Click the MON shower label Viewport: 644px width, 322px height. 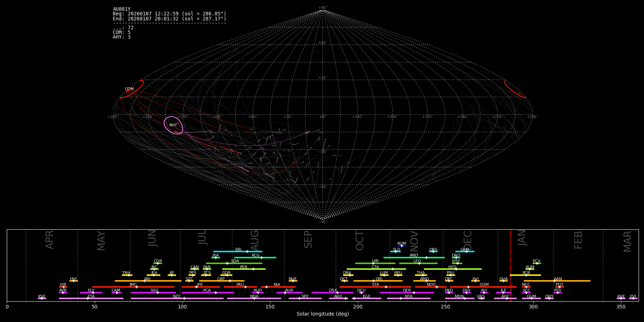[459, 297]
